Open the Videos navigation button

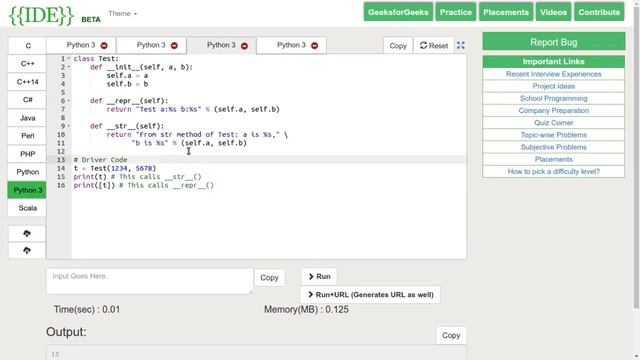[553, 12]
